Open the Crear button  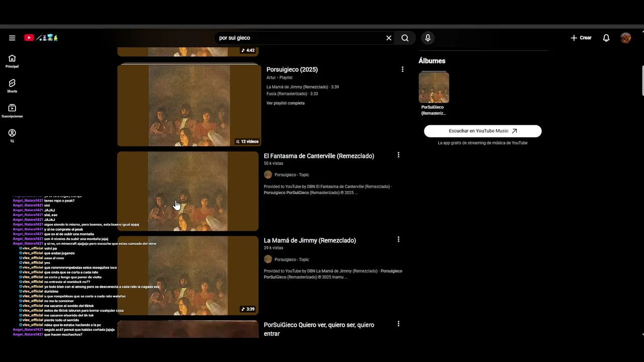[581, 38]
